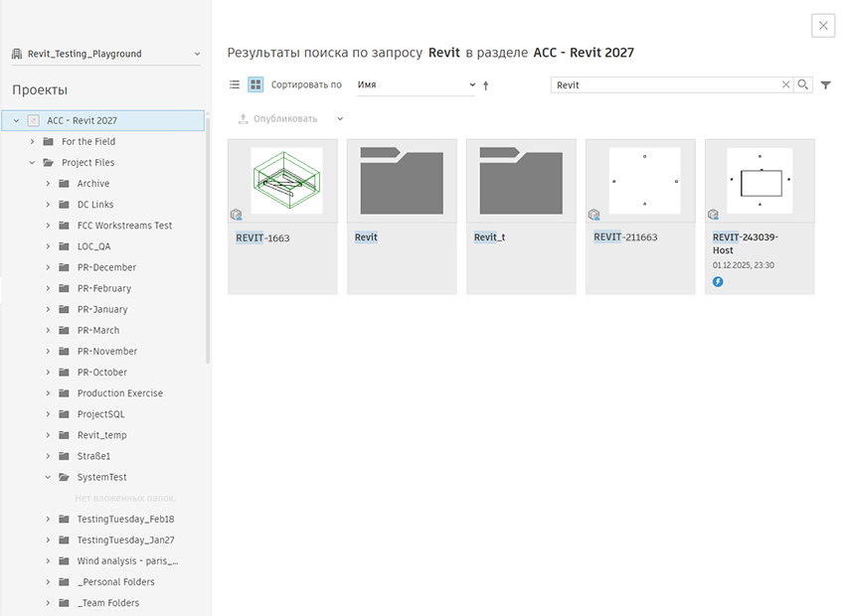Image resolution: width=851 pixels, height=616 pixels.
Task: Click the project tree vertical scrollbar
Action: [x=208, y=238]
